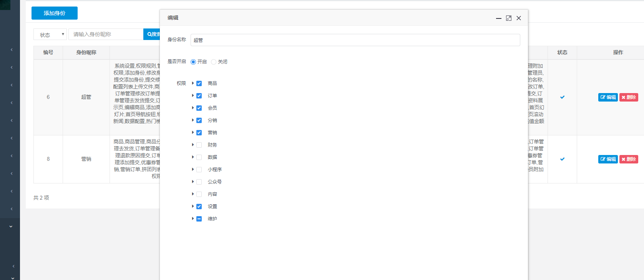The width and height of the screenshot is (644, 280).
Task: Focus the 请输入身份昵称 search field
Action: [106, 34]
